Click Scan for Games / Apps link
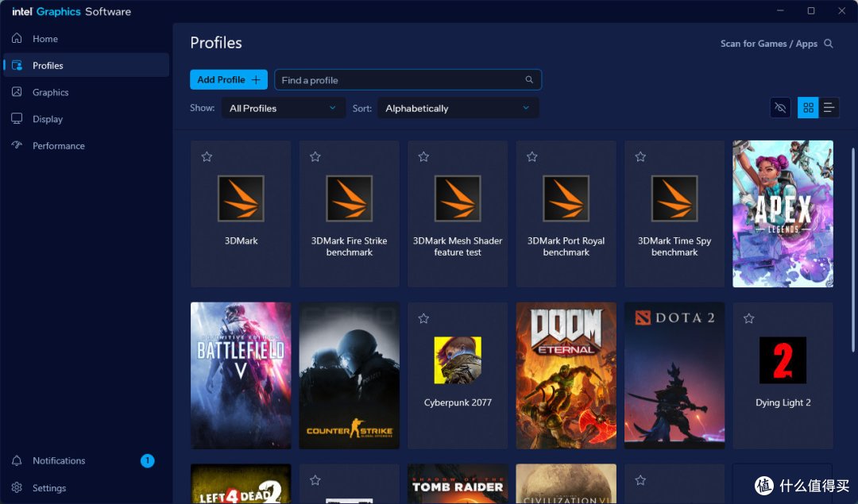 point(768,43)
